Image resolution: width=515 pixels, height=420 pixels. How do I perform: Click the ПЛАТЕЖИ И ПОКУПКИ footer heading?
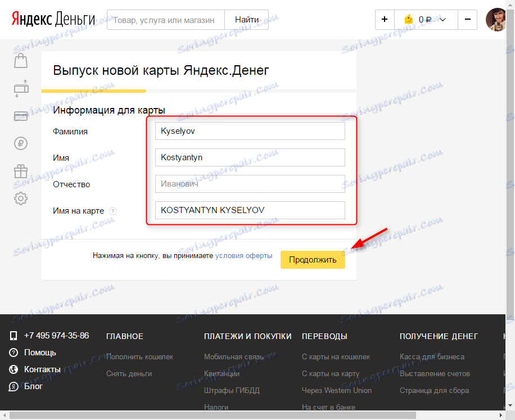pyautogui.click(x=247, y=336)
